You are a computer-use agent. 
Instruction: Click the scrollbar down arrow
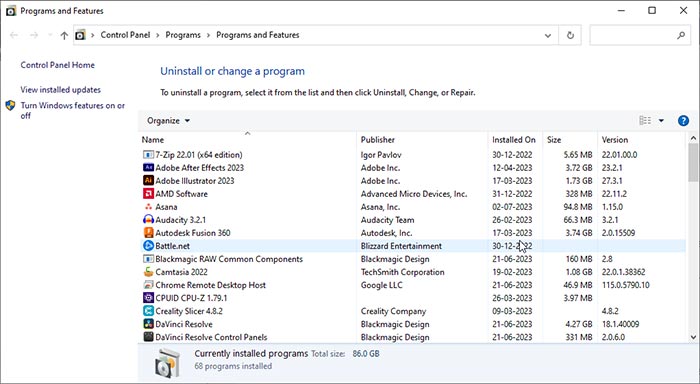point(693,337)
